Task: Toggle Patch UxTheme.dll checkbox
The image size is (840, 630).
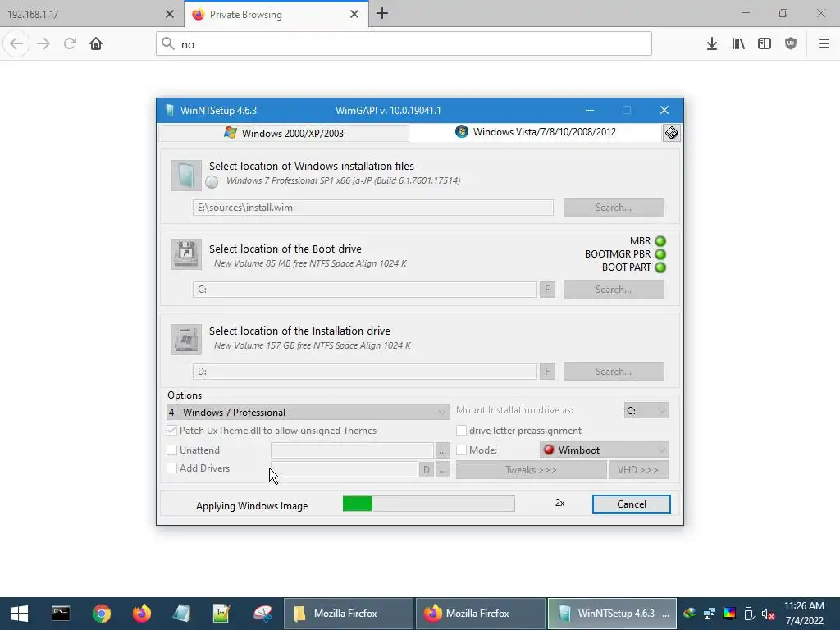Action: [171, 430]
